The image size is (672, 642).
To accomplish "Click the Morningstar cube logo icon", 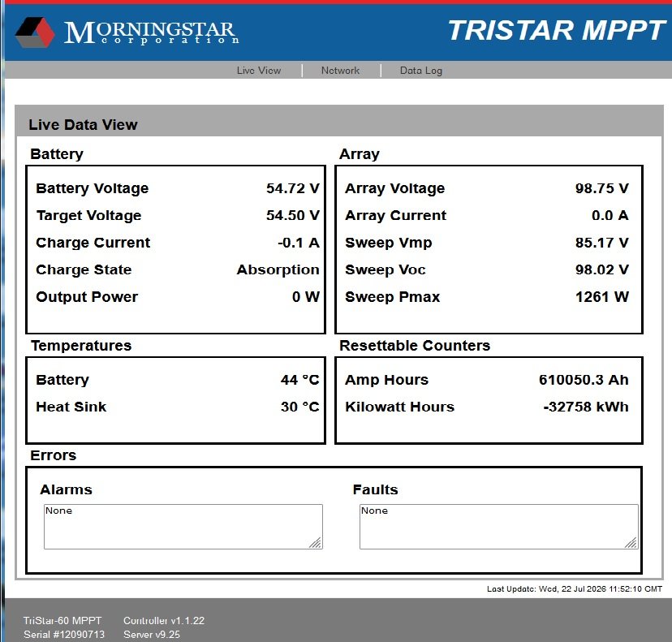I will [35, 32].
